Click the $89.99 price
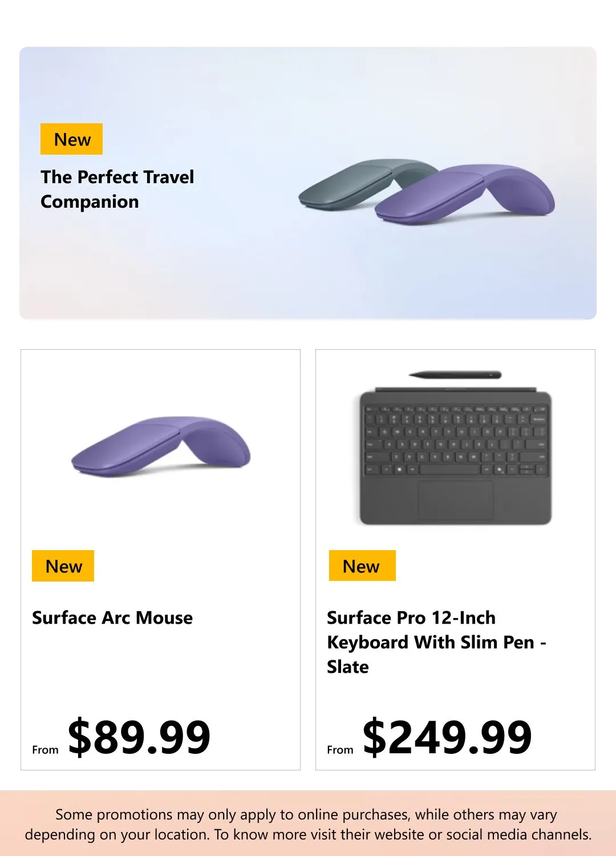This screenshot has width=616, height=856. point(139,737)
